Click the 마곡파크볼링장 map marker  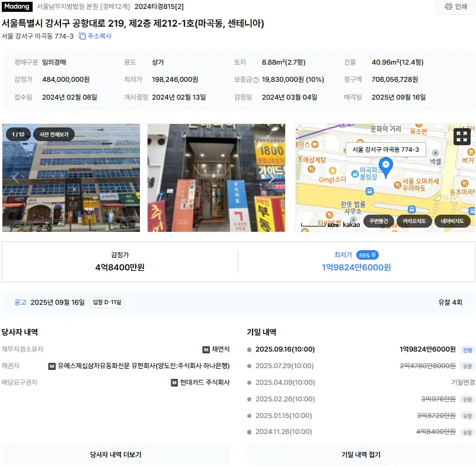click(x=355, y=174)
